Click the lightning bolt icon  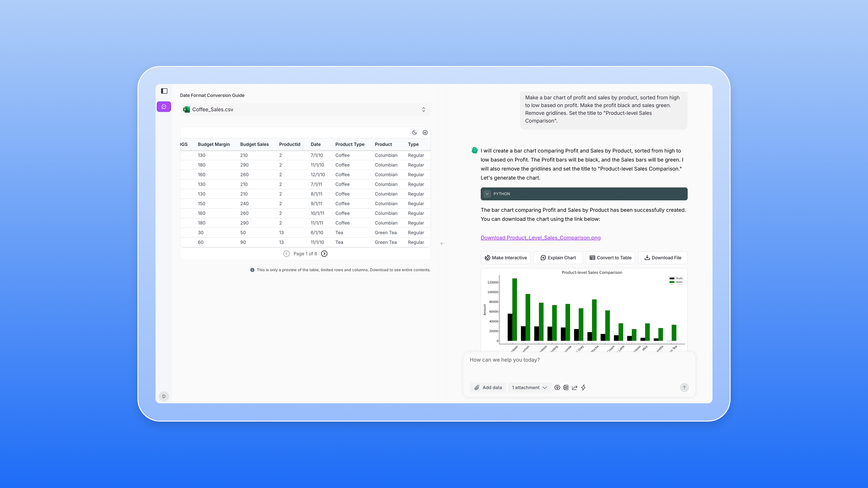pyautogui.click(x=583, y=388)
